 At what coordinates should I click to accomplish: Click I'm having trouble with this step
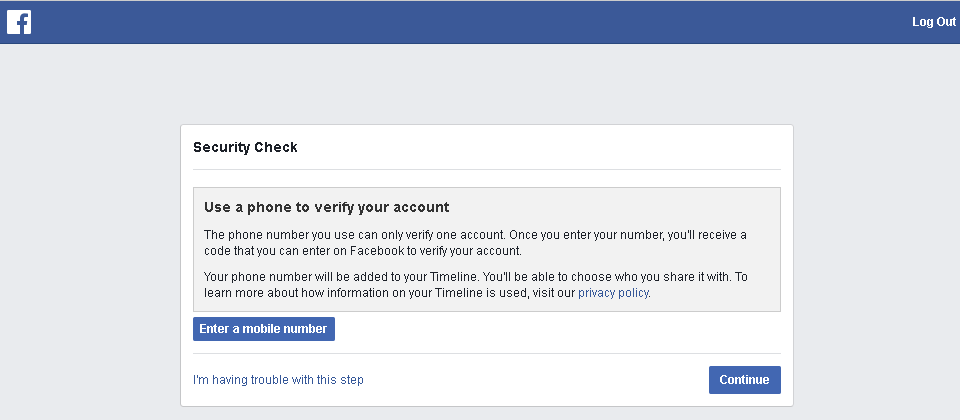pyautogui.click(x=278, y=380)
